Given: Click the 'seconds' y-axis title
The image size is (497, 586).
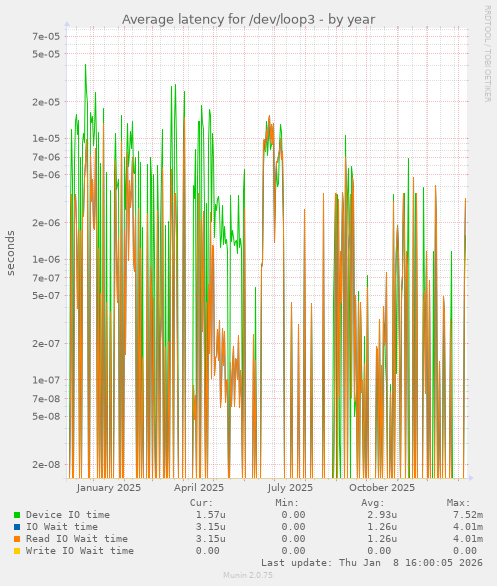Looking at the screenshot, I should (10, 253).
